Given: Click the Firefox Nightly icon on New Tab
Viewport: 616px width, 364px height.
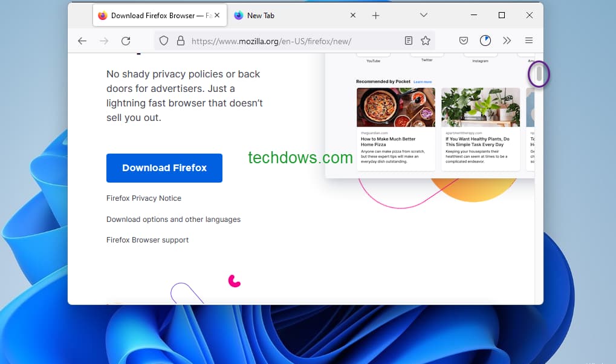Looking at the screenshot, I should tap(238, 15).
